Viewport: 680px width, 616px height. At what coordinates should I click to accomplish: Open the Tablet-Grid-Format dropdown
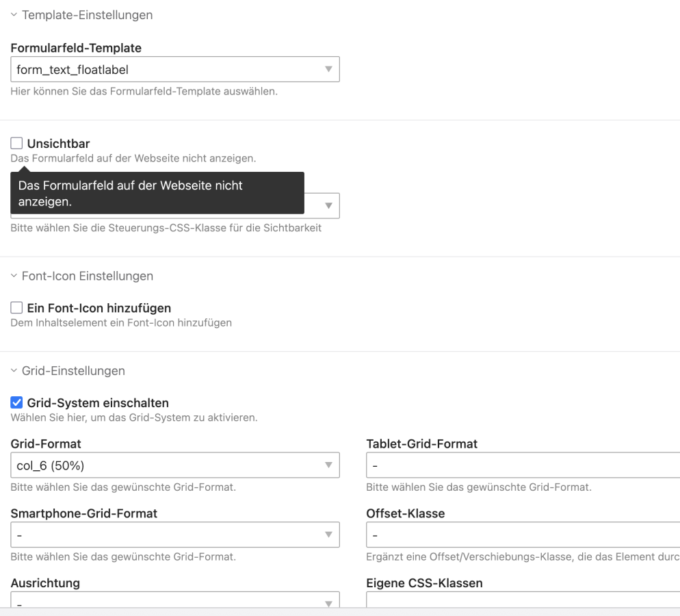[523, 465]
